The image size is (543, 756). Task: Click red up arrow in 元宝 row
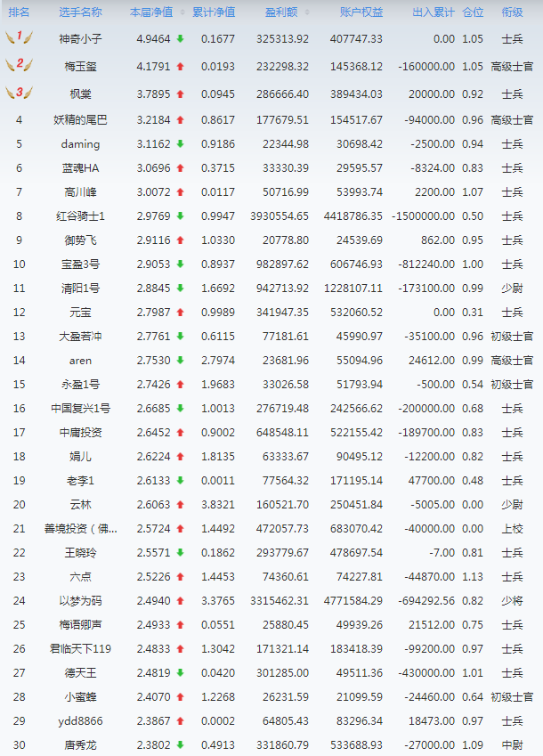click(x=180, y=312)
